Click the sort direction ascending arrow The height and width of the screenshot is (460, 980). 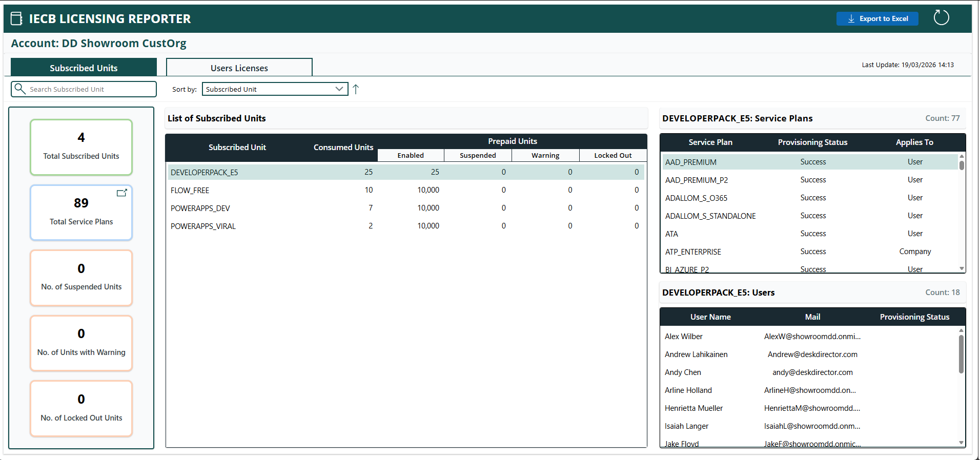pos(356,89)
